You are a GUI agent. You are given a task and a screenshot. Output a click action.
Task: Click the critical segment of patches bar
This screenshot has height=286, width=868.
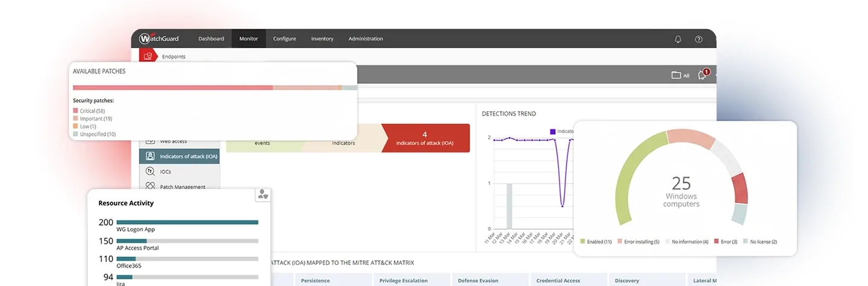(x=173, y=88)
